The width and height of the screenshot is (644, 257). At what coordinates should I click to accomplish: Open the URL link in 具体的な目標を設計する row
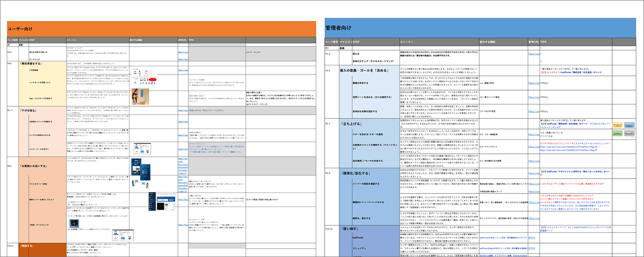click(x=534, y=112)
